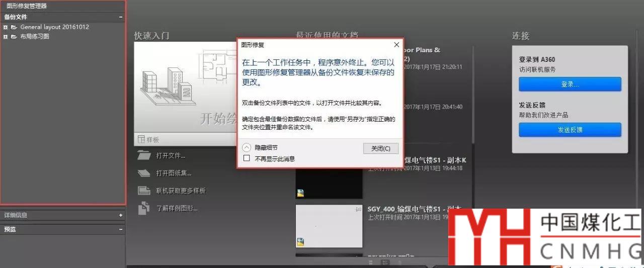Image resolution: width=644 pixels, height=268 pixels.
Task: Click the 2017年1月17日 20:41:40 timestamp
Action: 433,107
